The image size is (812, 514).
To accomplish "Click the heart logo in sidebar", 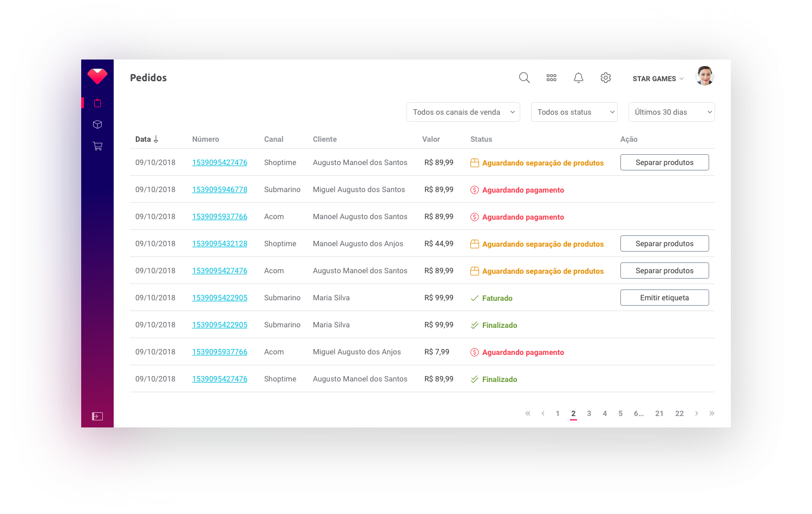I will (x=97, y=76).
